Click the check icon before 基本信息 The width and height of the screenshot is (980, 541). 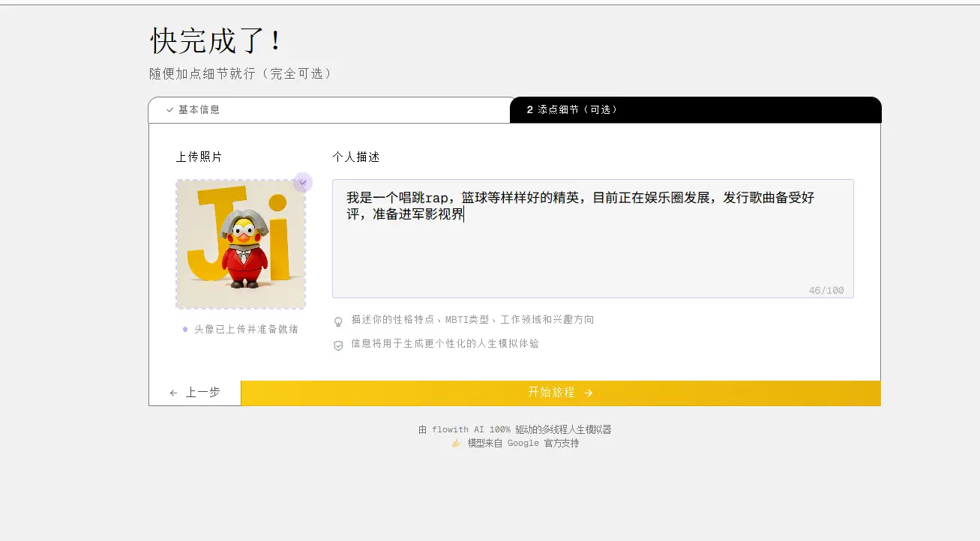pyautogui.click(x=170, y=110)
